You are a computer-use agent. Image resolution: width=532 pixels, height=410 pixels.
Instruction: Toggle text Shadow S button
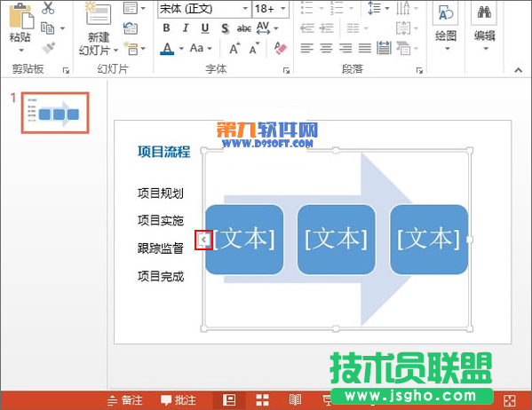pyautogui.click(x=225, y=28)
